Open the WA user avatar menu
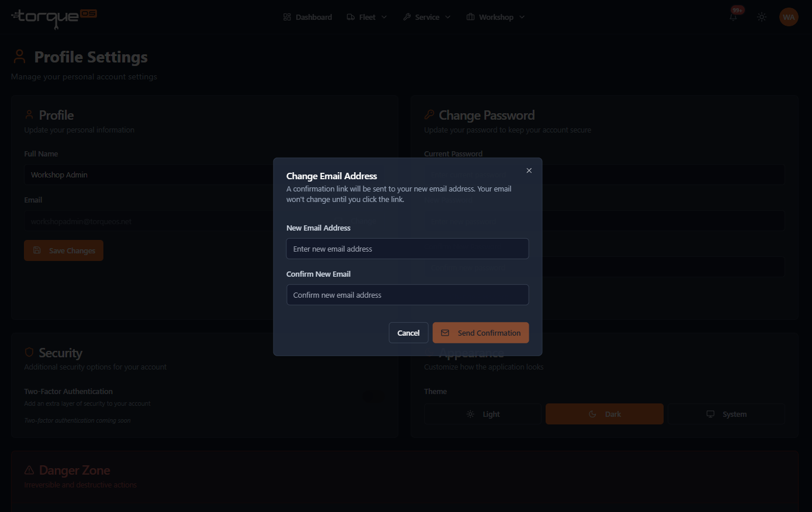Screen dimensions: 812x512 (x=789, y=17)
